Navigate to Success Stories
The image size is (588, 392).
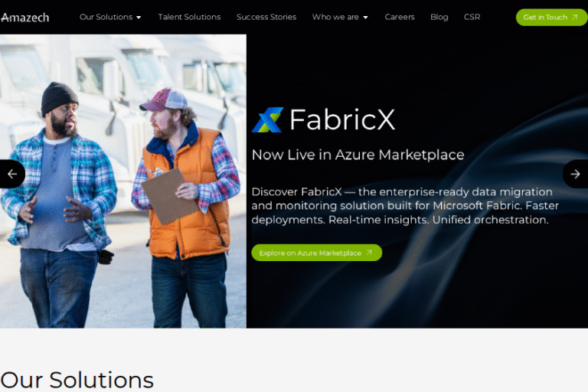click(266, 17)
